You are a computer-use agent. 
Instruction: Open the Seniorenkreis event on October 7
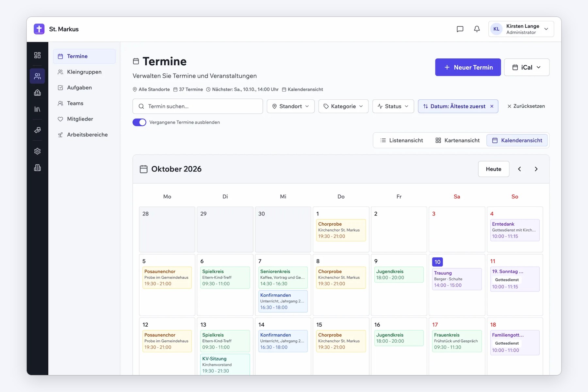click(283, 278)
